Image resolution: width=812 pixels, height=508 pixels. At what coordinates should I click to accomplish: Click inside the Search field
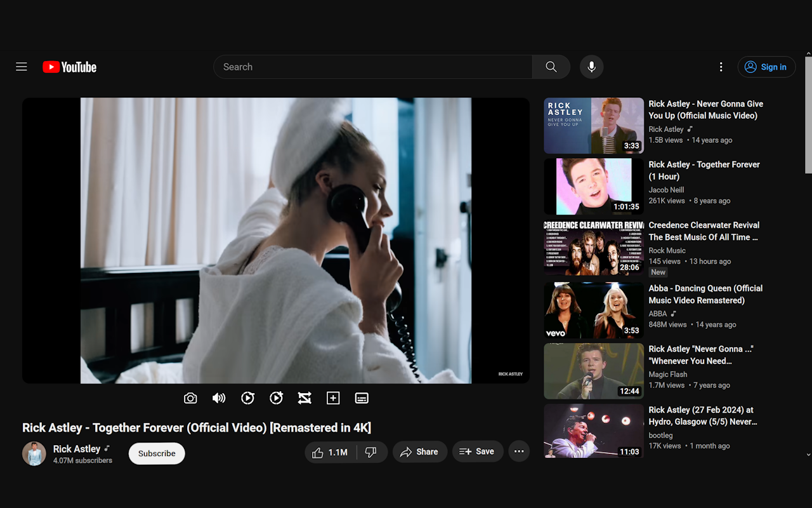pos(373,67)
